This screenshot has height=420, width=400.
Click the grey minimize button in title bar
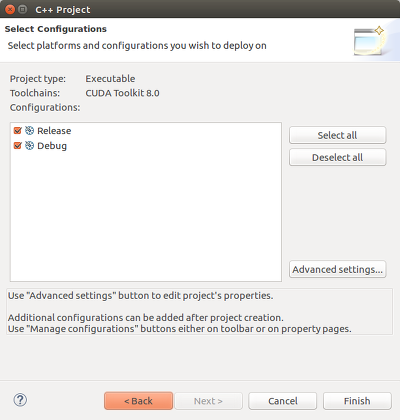click(22, 9)
